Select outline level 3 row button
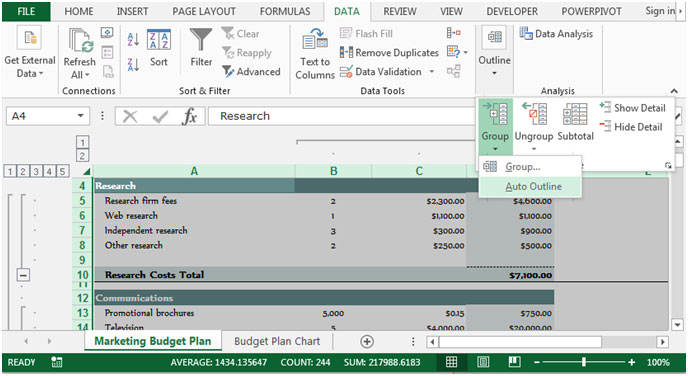Image resolution: width=688 pixels, height=376 pixels. pyautogui.click(x=36, y=171)
